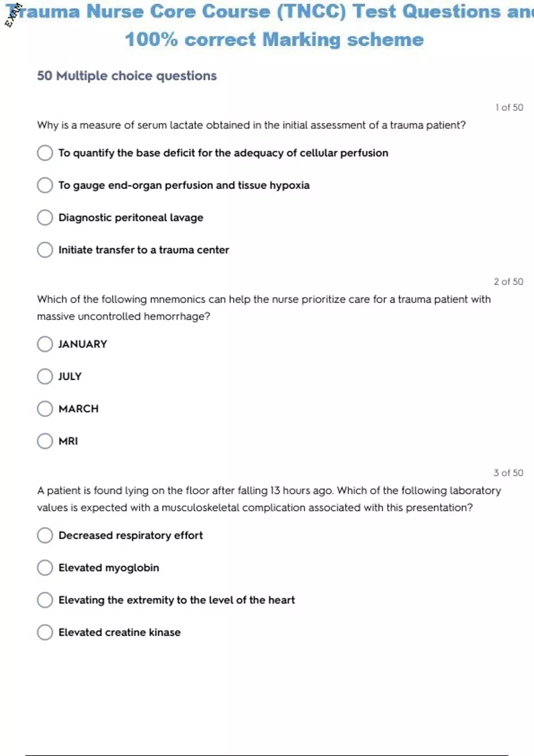The image size is (534, 756).
Task: Select MARCH as the mnemonic answer
Action: pyautogui.click(x=45, y=409)
